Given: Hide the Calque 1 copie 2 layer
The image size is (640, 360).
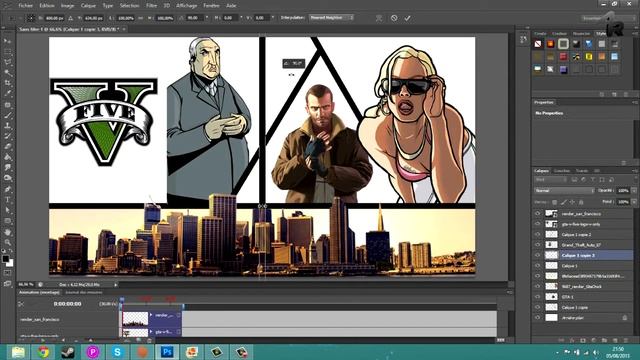Looking at the screenshot, I should (537, 234).
